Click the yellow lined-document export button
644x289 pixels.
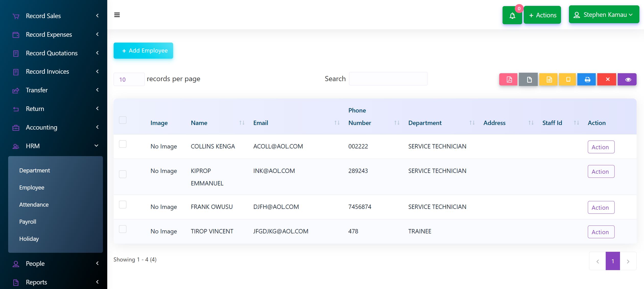click(548, 79)
